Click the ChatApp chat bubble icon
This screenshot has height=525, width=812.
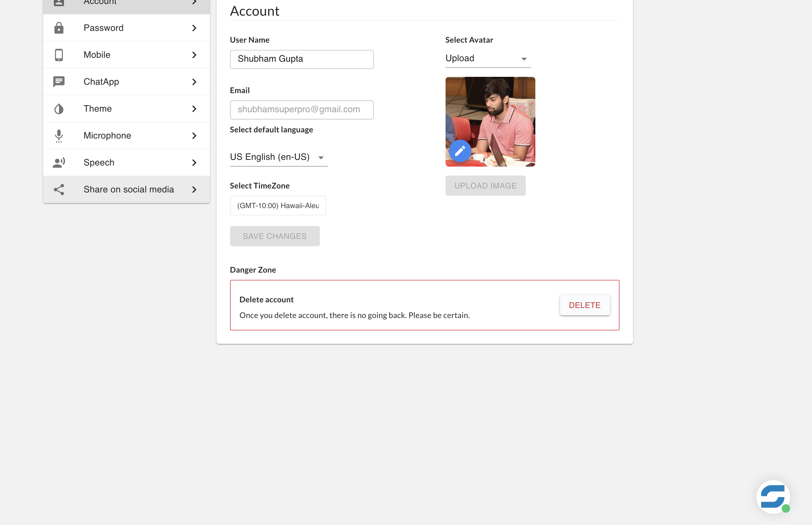pyautogui.click(x=59, y=82)
